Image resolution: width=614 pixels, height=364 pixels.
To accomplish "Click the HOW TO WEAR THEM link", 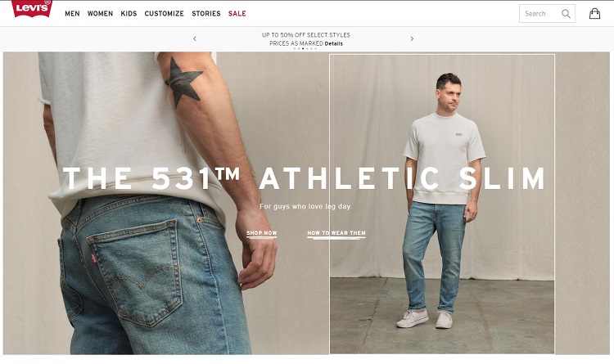I will (336, 233).
